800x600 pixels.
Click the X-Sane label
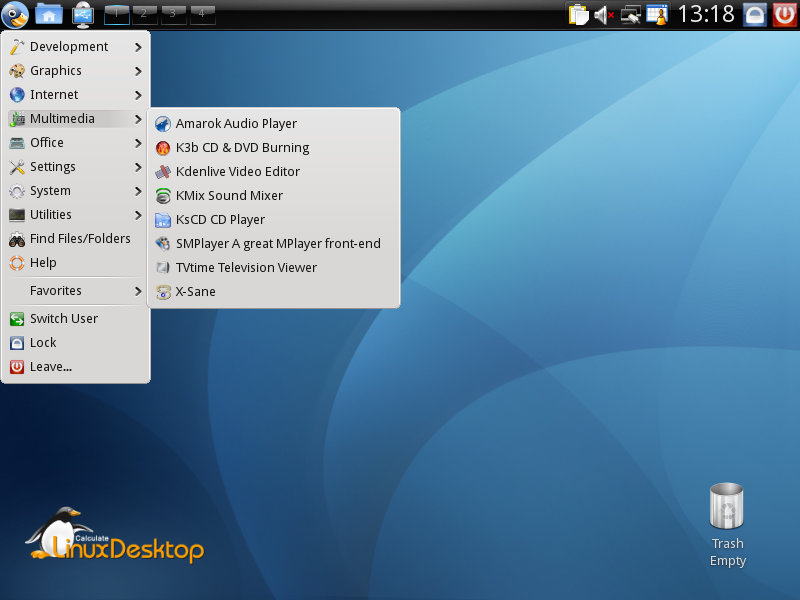[x=195, y=292]
